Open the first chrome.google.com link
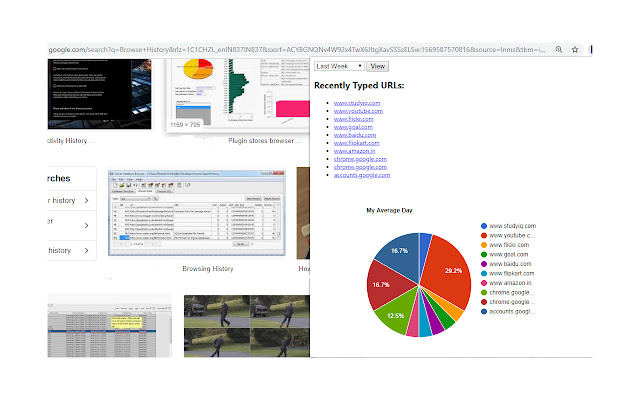 [x=360, y=159]
